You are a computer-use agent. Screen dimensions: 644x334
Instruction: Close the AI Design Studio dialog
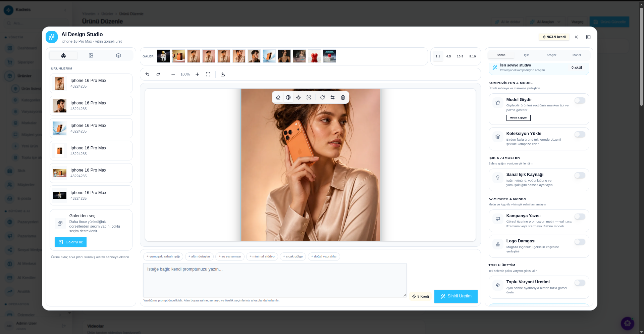[x=576, y=37]
